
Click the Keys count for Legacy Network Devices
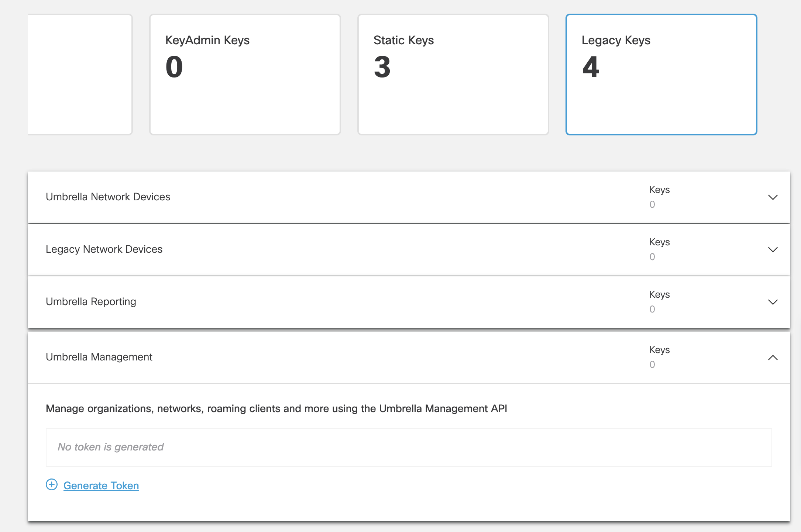[x=652, y=256]
